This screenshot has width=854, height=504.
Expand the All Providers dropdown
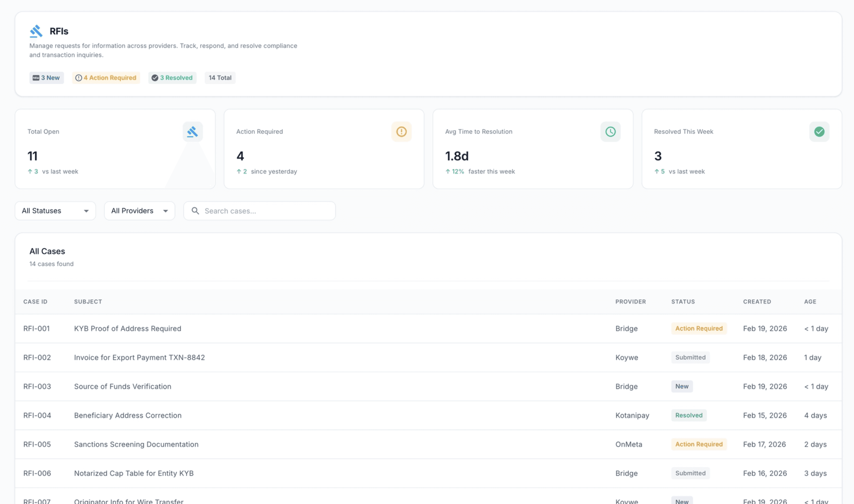140,211
